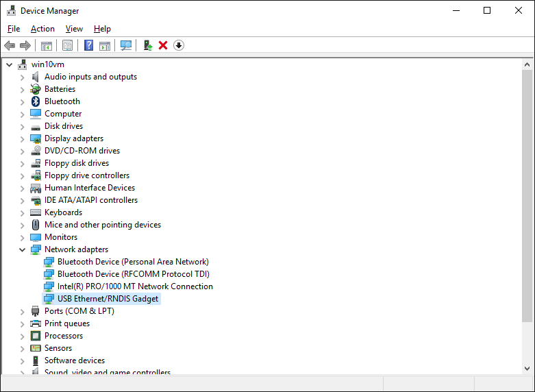Select the Disk drives label
This screenshot has width=535, height=392.
click(64, 126)
